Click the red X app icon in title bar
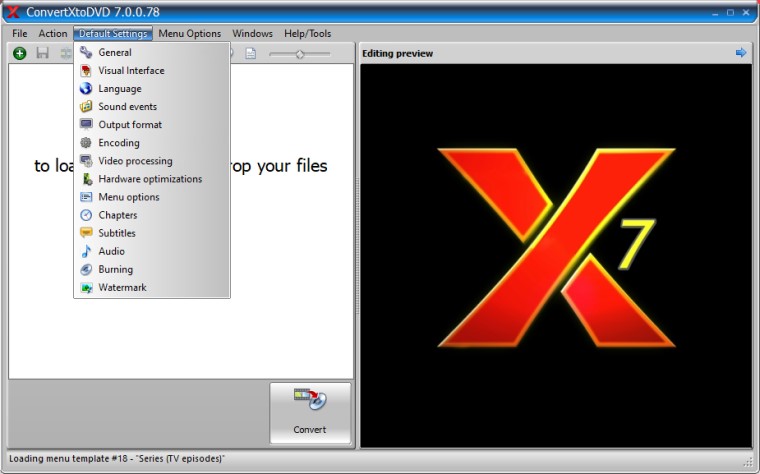The width and height of the screenshot is (760, 474). pyautogui.click(x=13, y=12)
